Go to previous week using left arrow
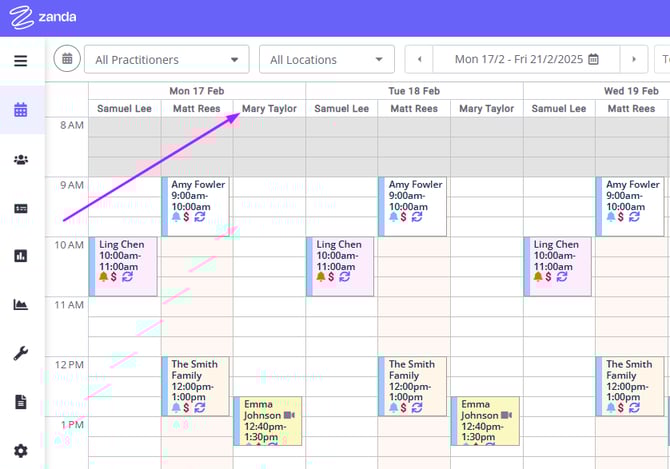Viewport: 670px width, 469px height. click(x=419, y=60)
